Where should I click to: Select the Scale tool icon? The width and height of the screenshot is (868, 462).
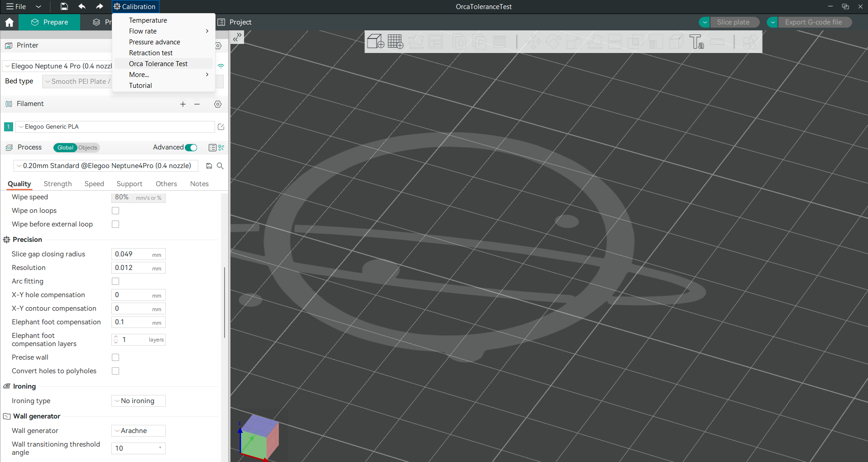(574, 42)
